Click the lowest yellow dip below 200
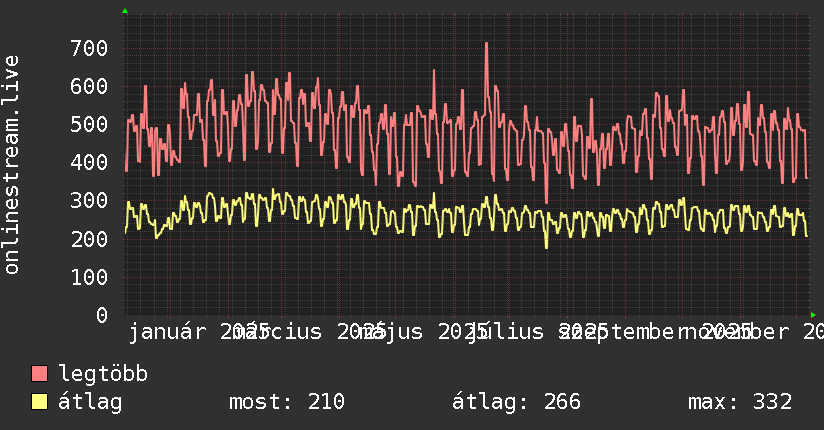Viewport: 824px width, 430px height. coord(547,247)
